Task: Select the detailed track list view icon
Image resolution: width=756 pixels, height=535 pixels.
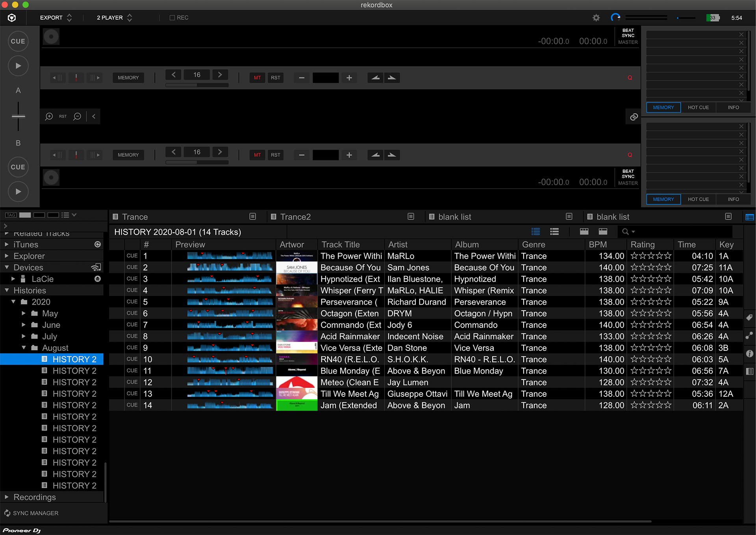Action: (x=535, y=232)
